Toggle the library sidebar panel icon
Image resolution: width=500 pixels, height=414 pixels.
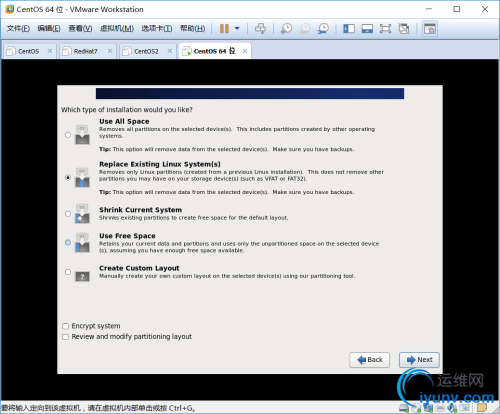tap(349, 28)
